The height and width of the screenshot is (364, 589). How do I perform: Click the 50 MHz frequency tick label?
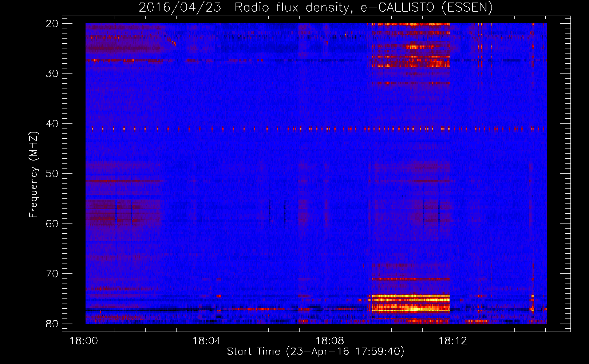click(x=52, y=174)
